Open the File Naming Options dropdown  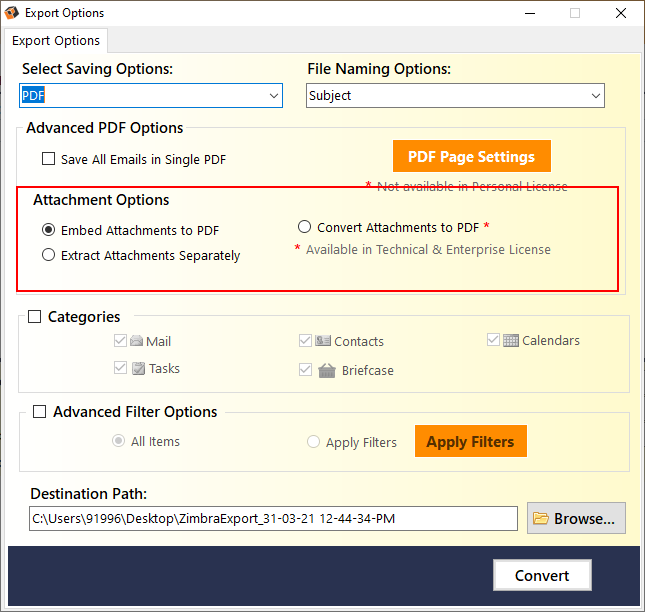click(455, 95)
